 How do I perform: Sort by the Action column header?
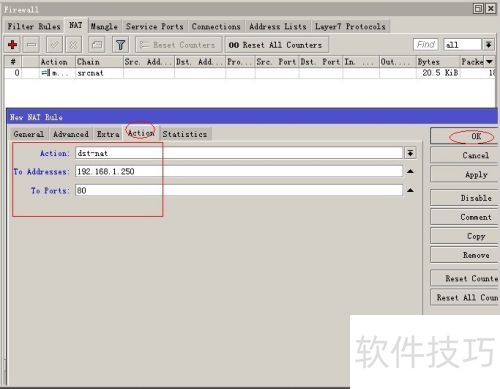57,62
